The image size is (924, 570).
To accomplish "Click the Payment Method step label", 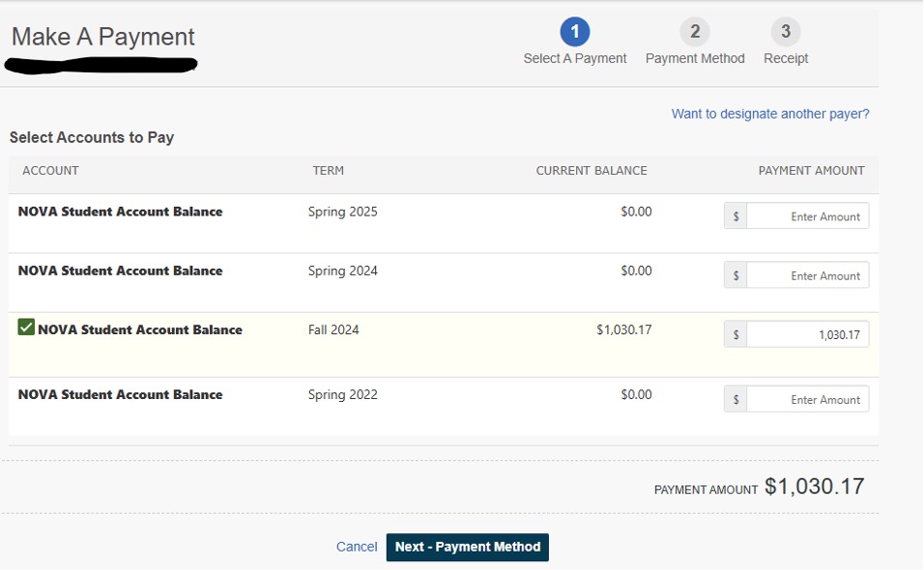I will click(695, 59).
